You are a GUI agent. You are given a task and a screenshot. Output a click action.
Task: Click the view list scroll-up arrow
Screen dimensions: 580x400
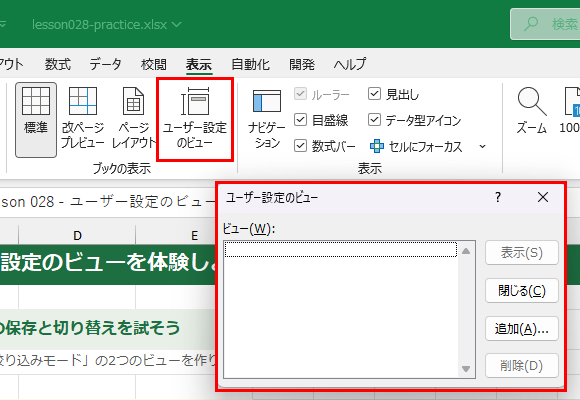click(x=466, y=251)
